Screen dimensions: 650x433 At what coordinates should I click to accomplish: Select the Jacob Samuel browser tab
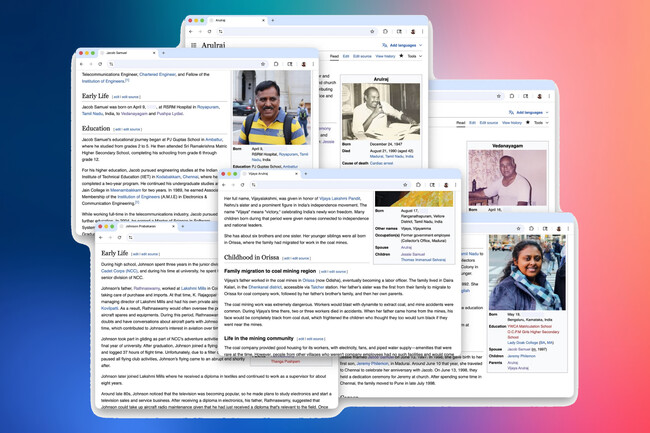click(x=128, y=53)
